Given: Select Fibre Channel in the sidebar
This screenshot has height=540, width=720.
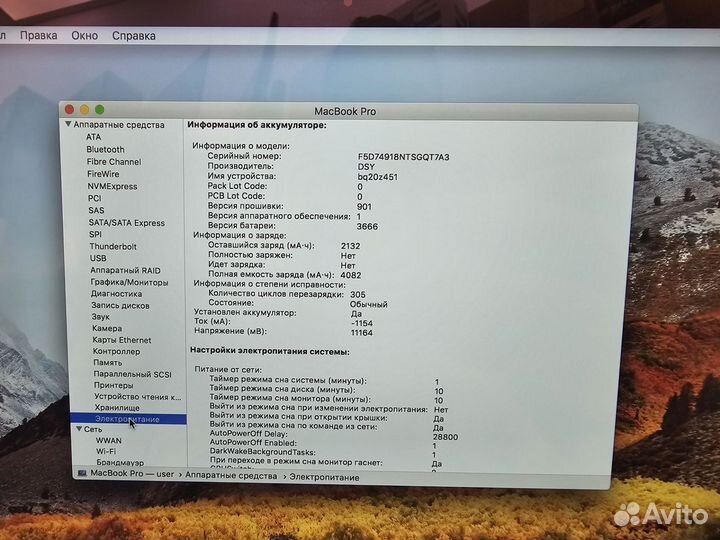Looking at the screenshot, I should (x=114, y=162).
